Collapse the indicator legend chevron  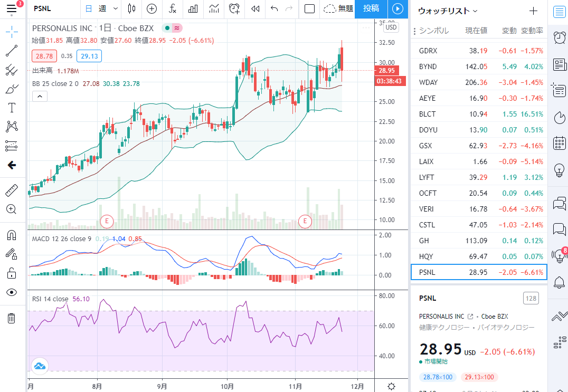40,97
